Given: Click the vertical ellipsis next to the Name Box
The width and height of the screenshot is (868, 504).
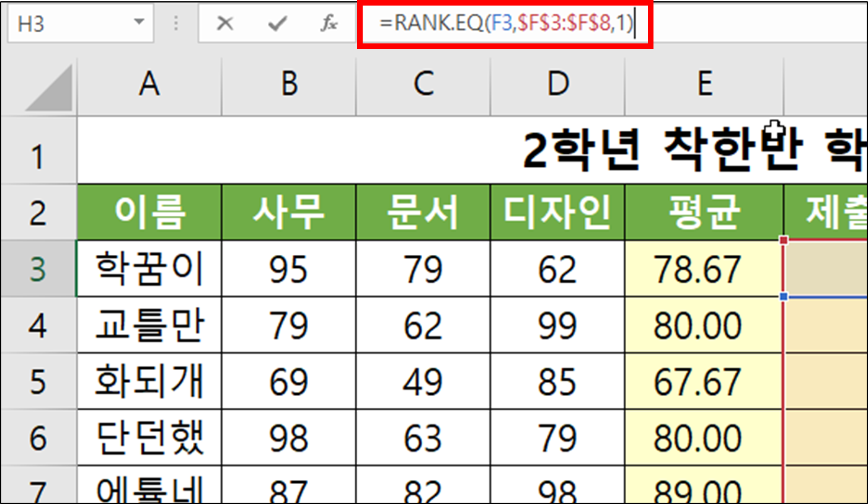Looking at the screenshot, I should click(176, 23).
